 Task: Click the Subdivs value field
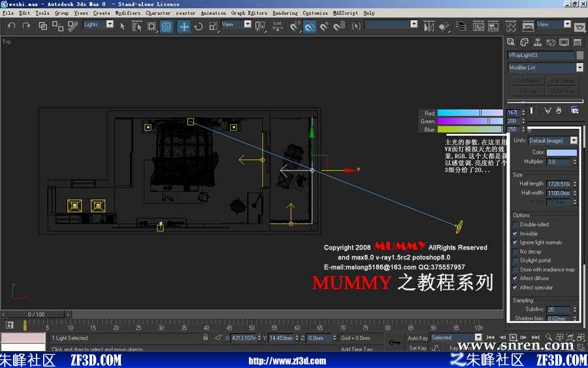pyautogui.click(x=559, y=309)
